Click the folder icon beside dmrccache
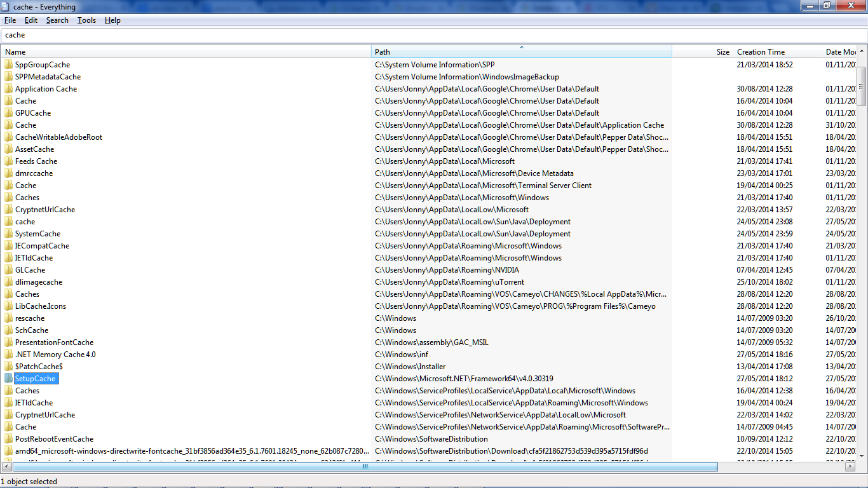The height and width of the screenshot is (488, 868). tap(8, 173)
